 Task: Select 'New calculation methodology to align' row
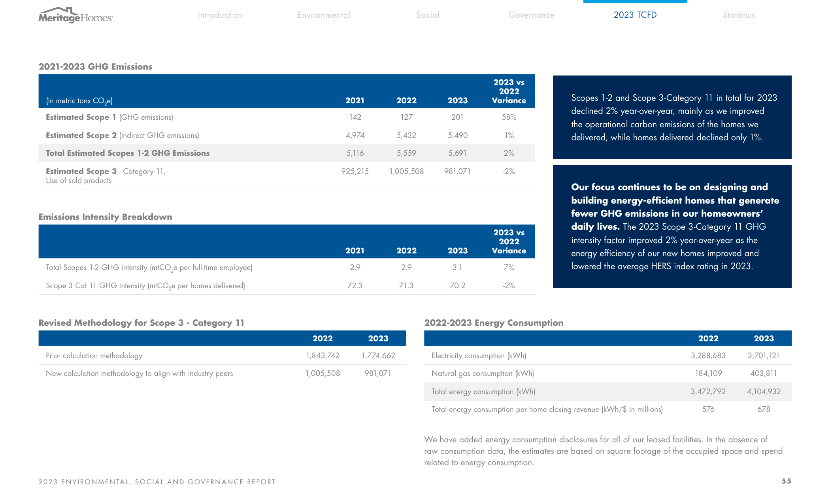click(x=222, y=373)
